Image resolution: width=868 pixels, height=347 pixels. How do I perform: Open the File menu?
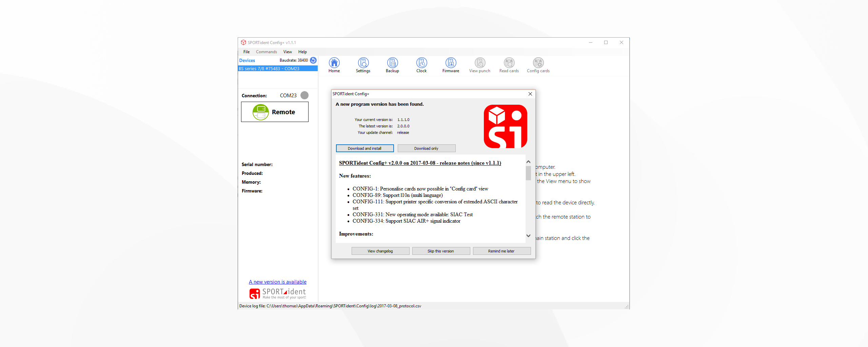[246, 52]
